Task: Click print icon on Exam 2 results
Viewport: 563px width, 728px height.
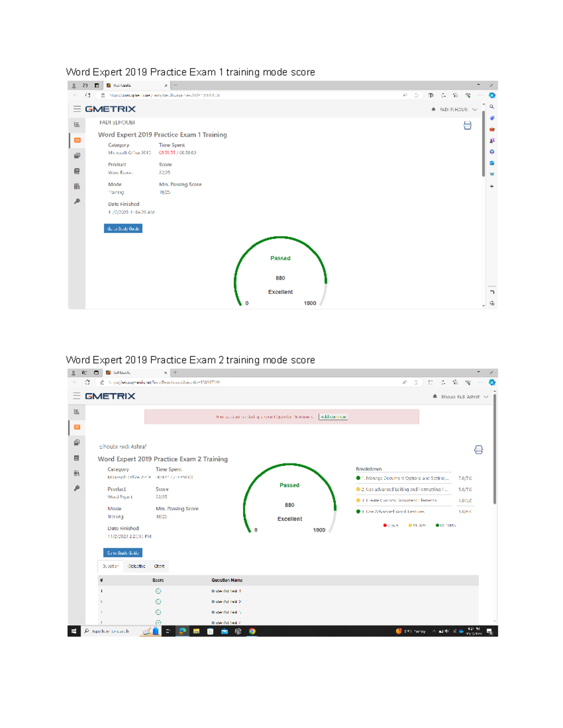Action: point(478,450)
